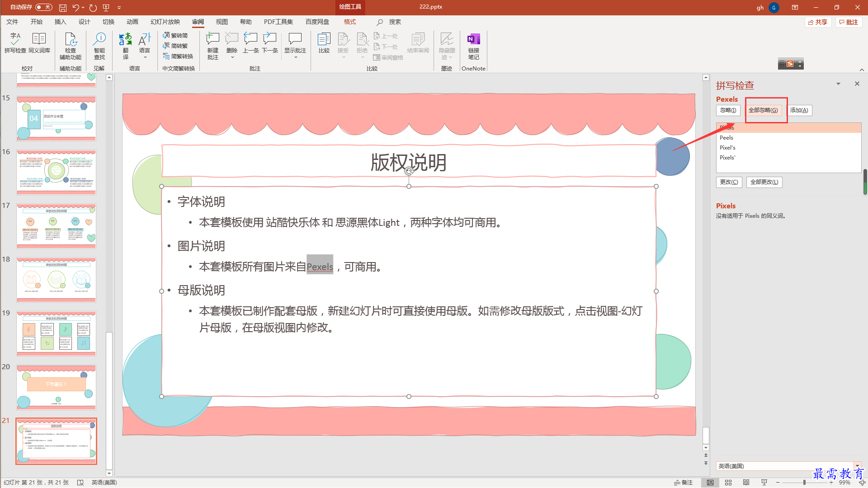868x488 pixels.
Task: Click the Undo arrow icon
Action: pyautogui.click(x=75, y=8)
